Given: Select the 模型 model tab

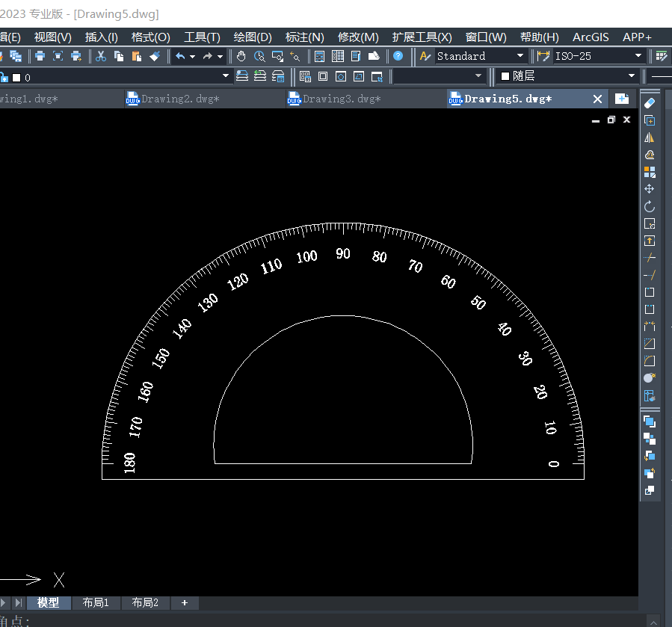Looking at the screenshot, I should [x=48, y=602].
